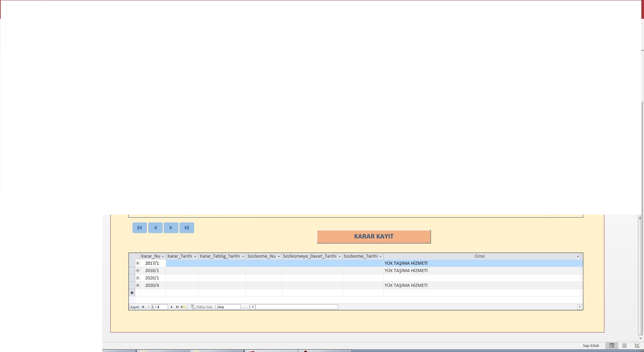The height and width of the screenshot is (352, 644).
Task: Select the new record row marked with asterisk
Action: (132, 293)
